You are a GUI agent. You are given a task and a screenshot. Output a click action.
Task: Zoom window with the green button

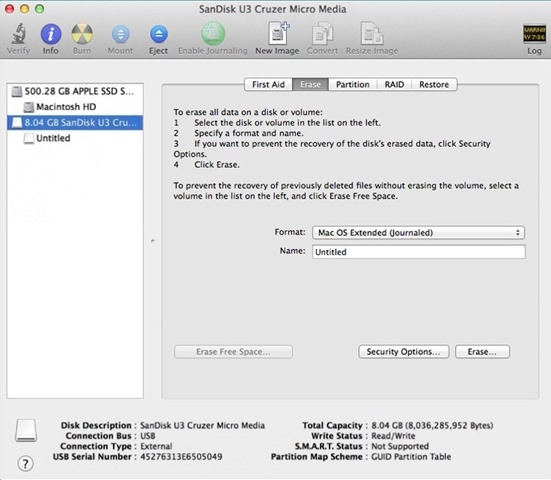[40, 9]
